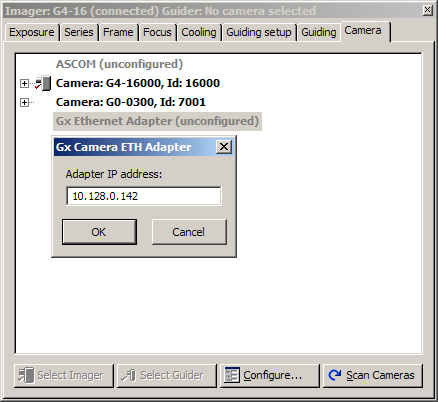Cancel the Gx Camera ETH Adapter dialog

click(189, 232)
